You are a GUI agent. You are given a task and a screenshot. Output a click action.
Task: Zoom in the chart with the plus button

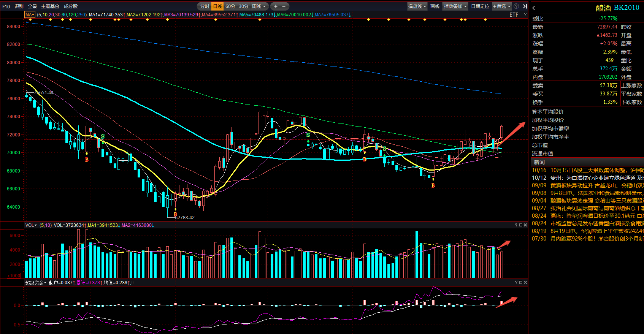coord(276,6)
